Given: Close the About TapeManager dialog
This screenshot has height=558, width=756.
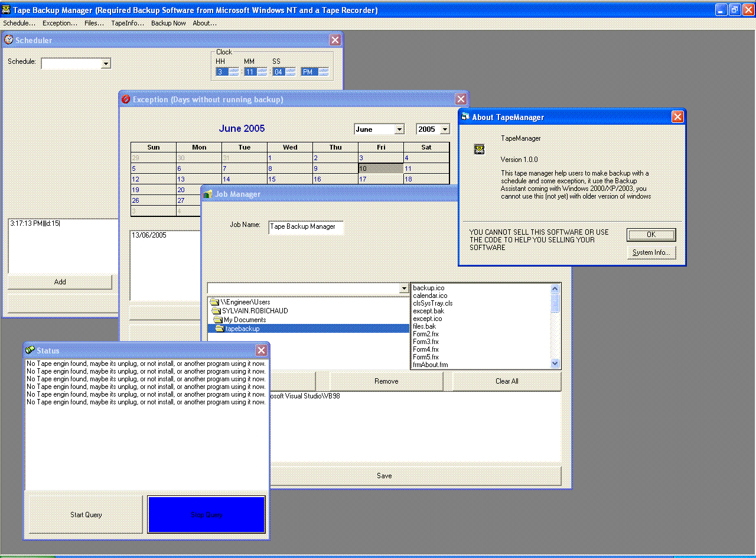Looking at the screenshot, I should point(677,117).
